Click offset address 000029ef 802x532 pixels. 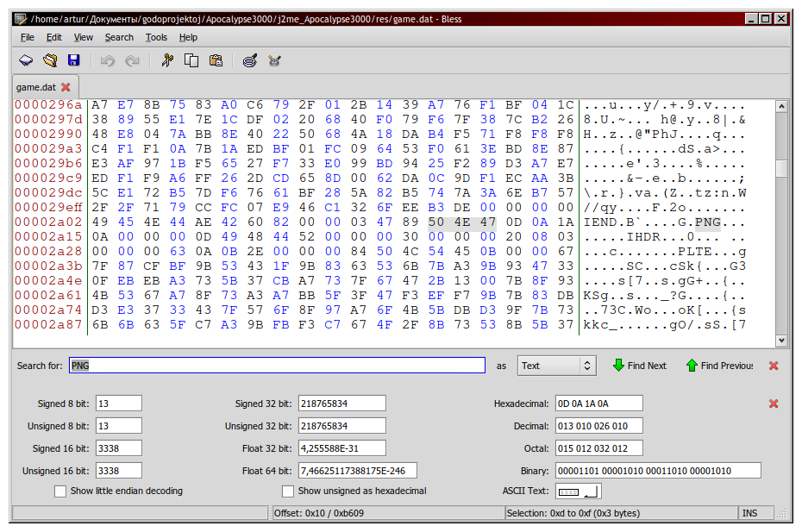coord(48,208)
